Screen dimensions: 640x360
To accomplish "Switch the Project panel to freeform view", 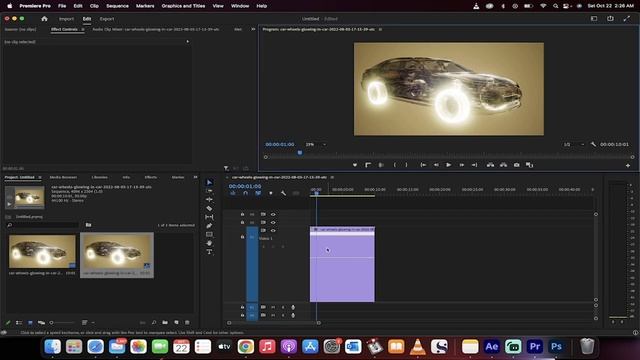I will pyautogui.click(x=41, y=322).
